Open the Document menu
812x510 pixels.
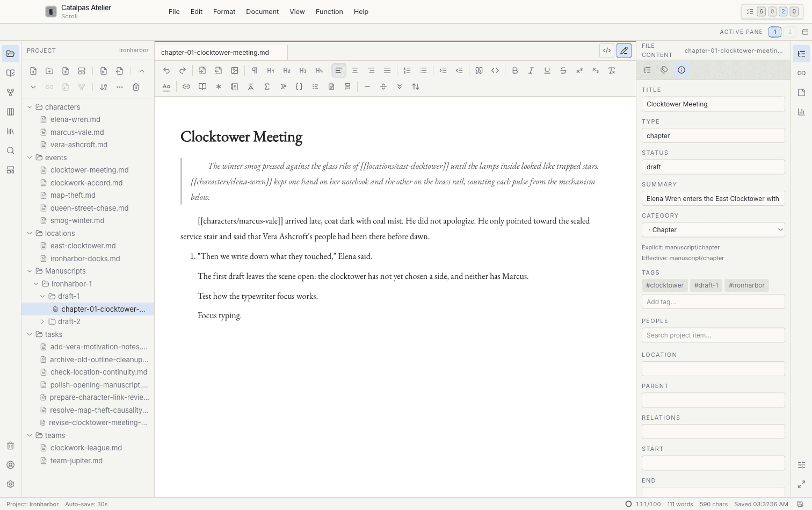[262, 11]
